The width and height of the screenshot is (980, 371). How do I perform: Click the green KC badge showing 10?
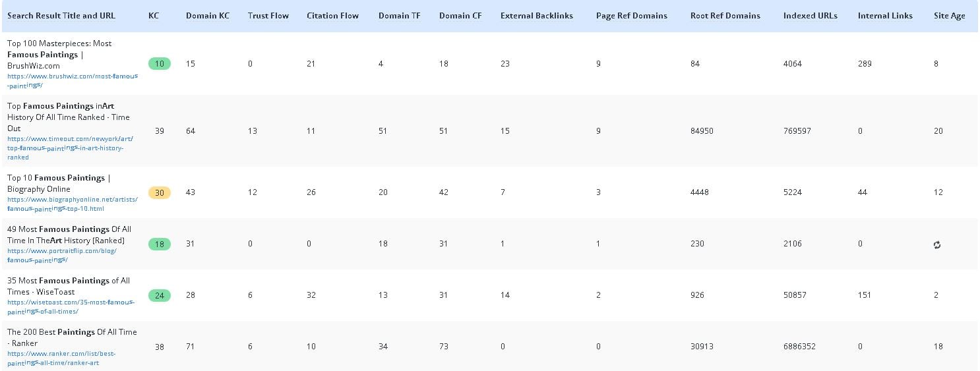160,64
